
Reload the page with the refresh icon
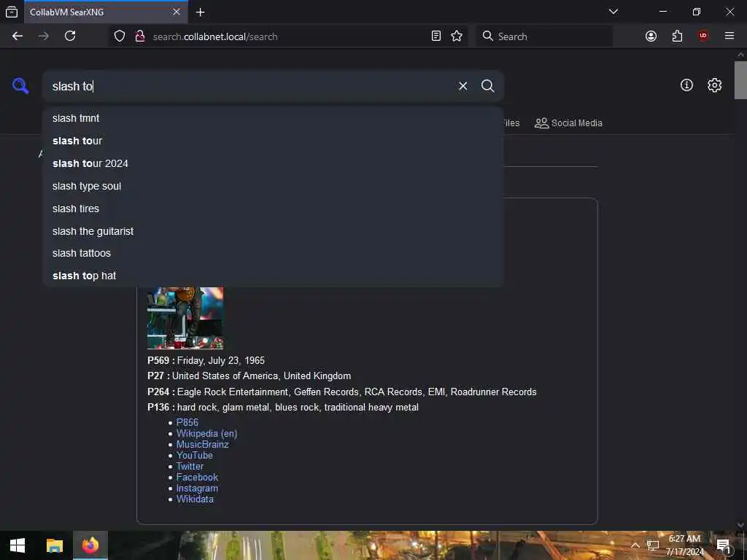pos(70,36)
